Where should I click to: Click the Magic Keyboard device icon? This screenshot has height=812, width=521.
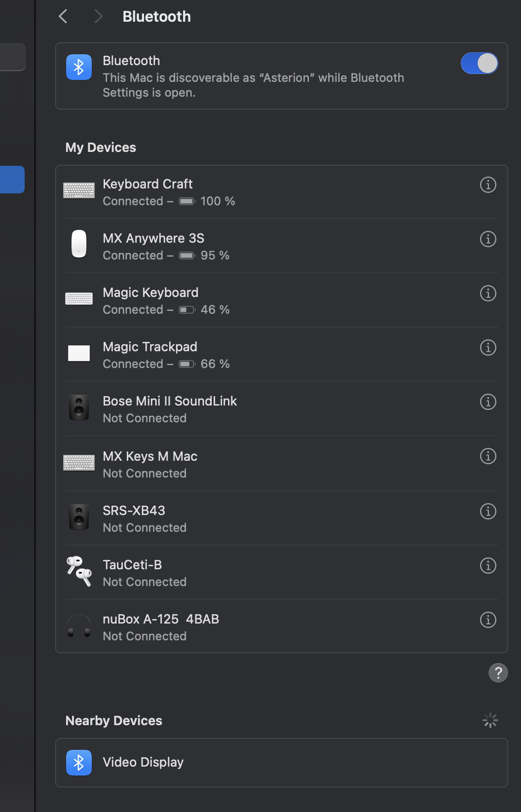click(x=79, y=298)
